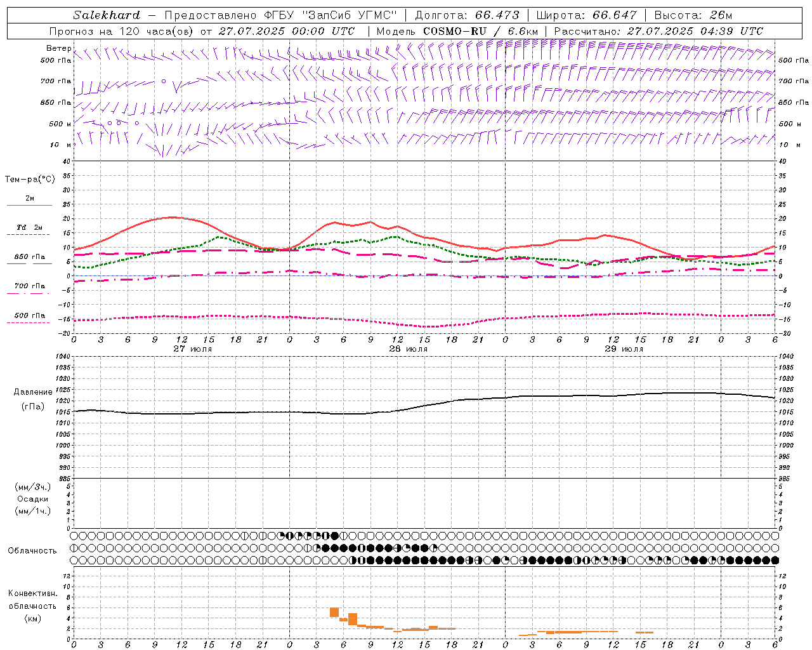Select the longitude text 'Долгота: 66.473'
Viewport: 812px width, 650px height.
point(467,15)
